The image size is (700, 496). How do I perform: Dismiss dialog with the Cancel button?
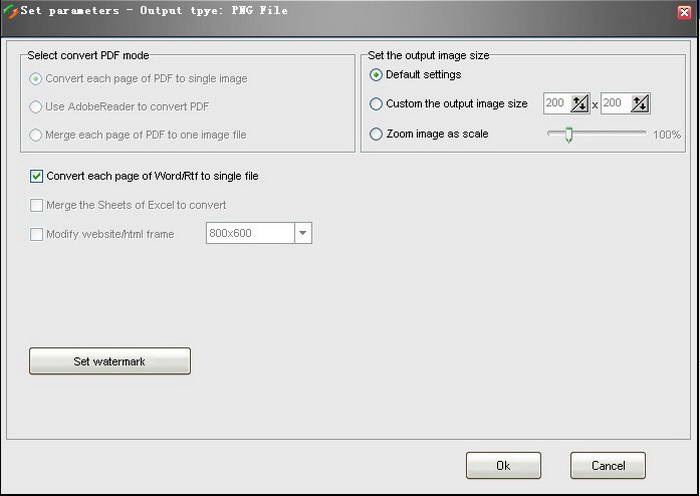608,466
